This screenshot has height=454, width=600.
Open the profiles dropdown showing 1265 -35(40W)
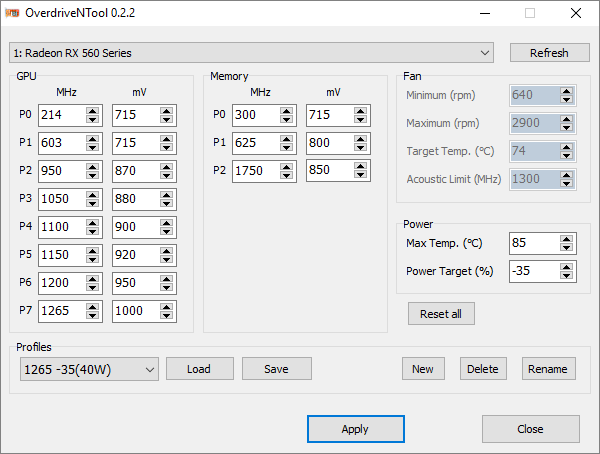[89, 369]
